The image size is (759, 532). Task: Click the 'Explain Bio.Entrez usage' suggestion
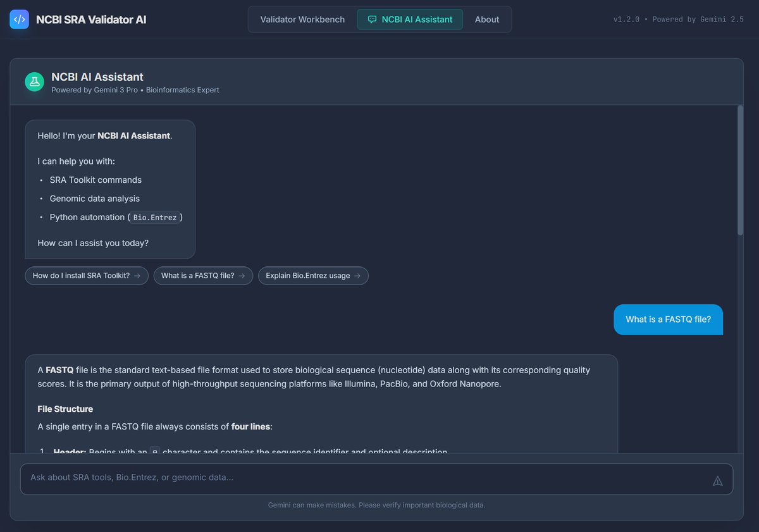[313, 276]
